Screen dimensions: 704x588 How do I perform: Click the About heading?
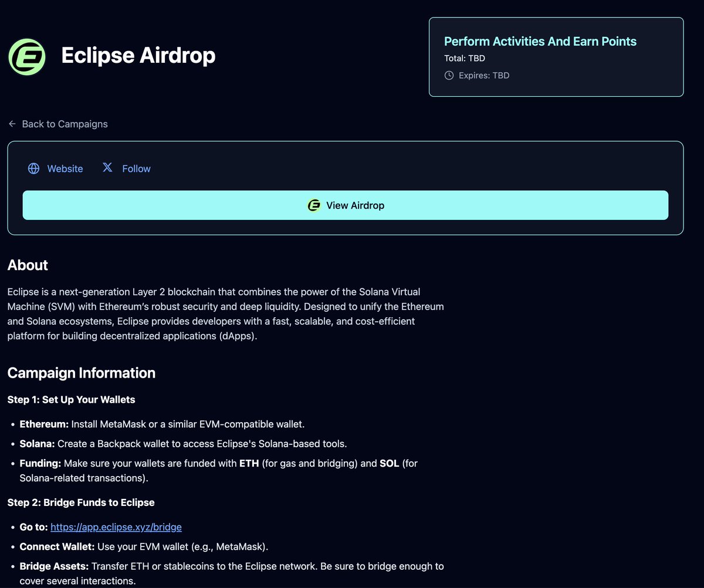pos(28,265)
